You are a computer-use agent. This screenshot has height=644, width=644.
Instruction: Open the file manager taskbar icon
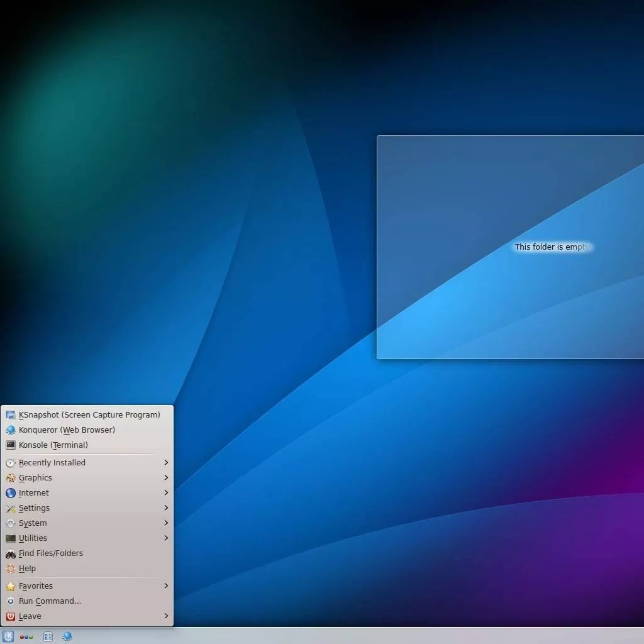[x=47, y=636]
